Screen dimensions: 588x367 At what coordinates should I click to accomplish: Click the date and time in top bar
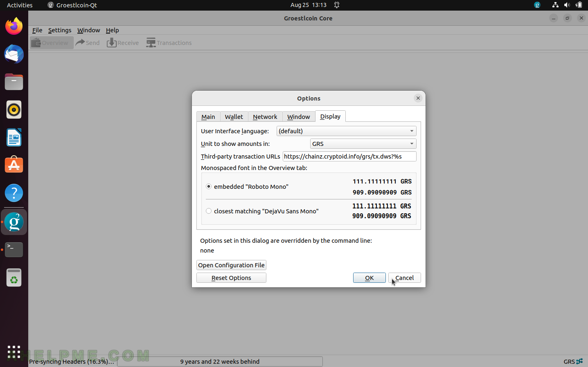tap(309, 5)
